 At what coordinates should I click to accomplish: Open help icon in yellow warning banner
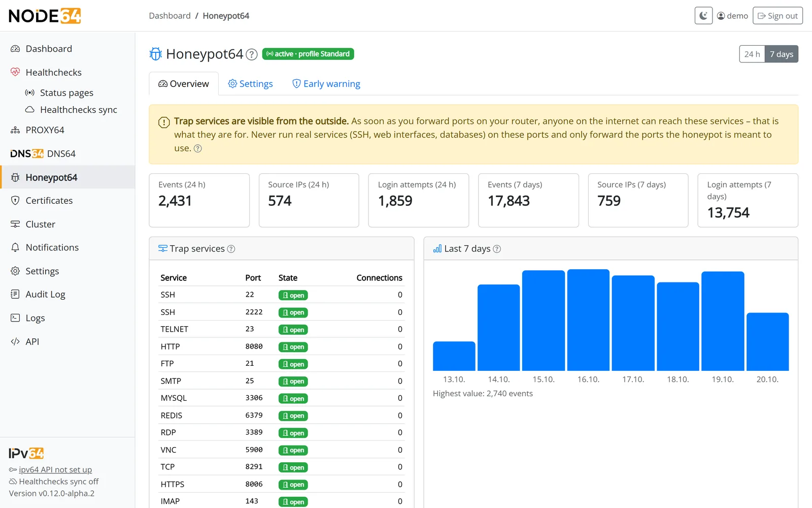click(x=198, y=148)
